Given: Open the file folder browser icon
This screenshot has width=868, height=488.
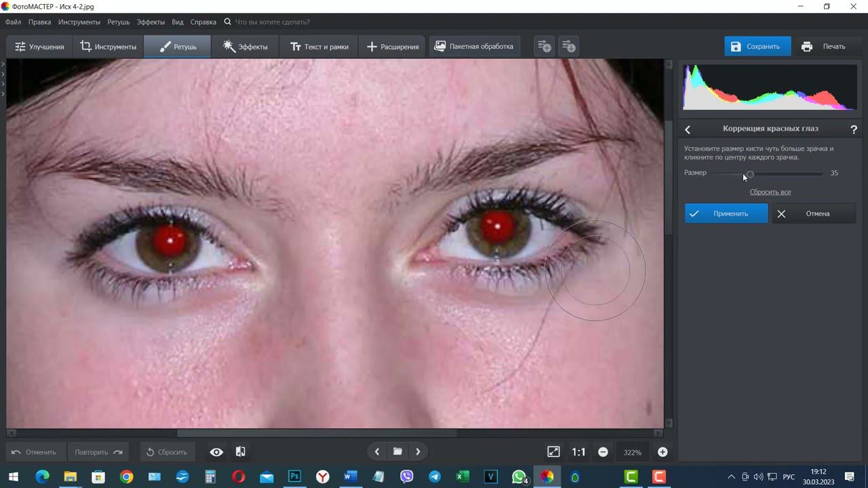Looking at the screenshot, I should [397, 452].
